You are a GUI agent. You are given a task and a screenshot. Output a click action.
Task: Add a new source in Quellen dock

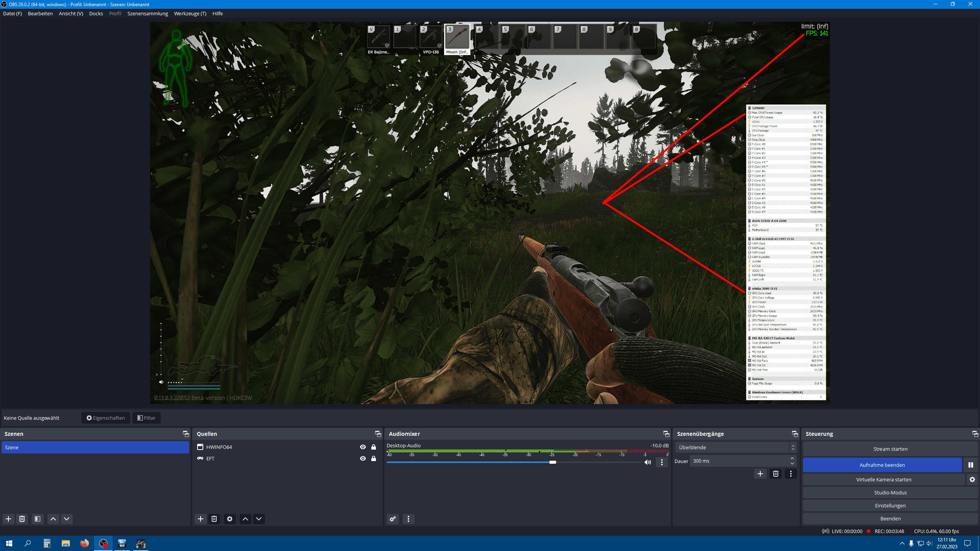point(201,519)
